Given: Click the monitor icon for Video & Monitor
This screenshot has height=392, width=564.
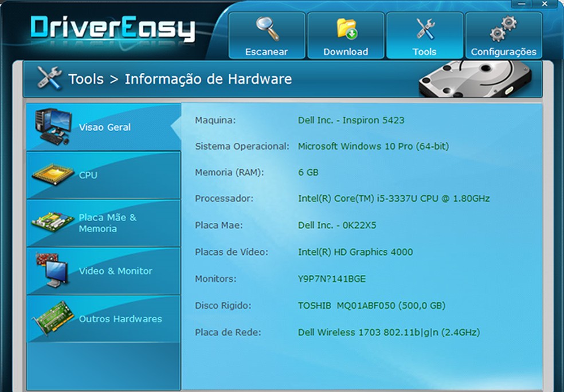Looking at the screenshot, I should click(52, 270).
